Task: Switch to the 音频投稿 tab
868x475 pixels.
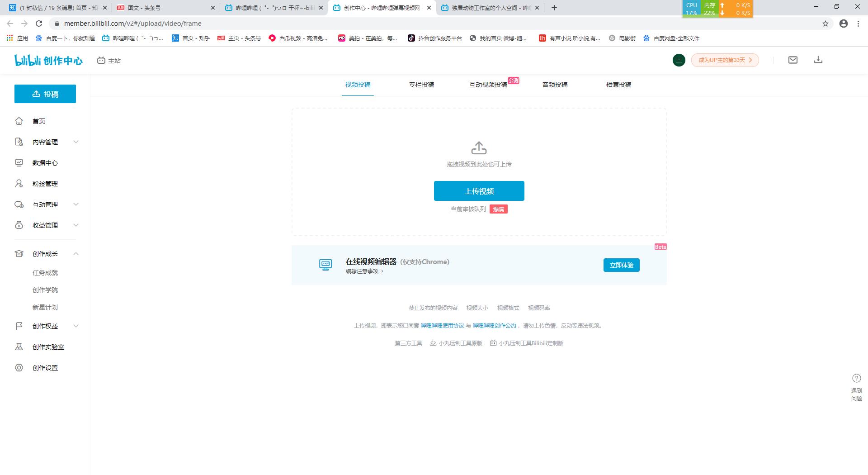Action: (x=554, y=85)
